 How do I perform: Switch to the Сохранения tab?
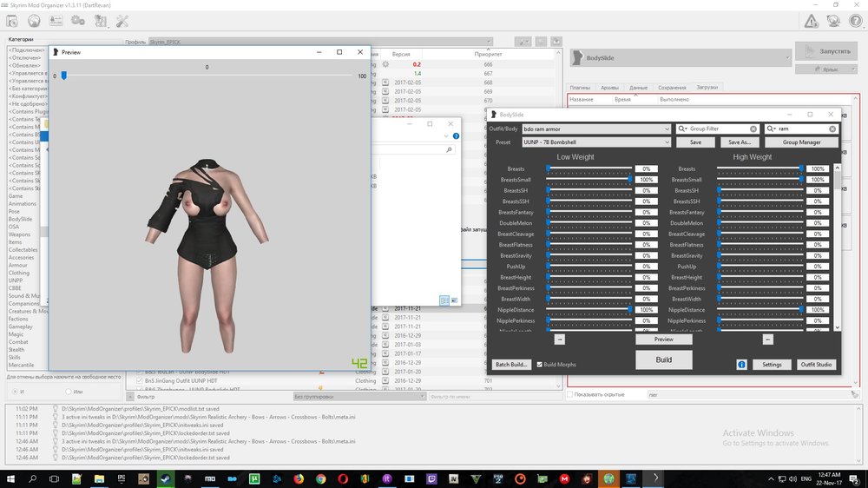pyautogui.click(x=672, y=88)
